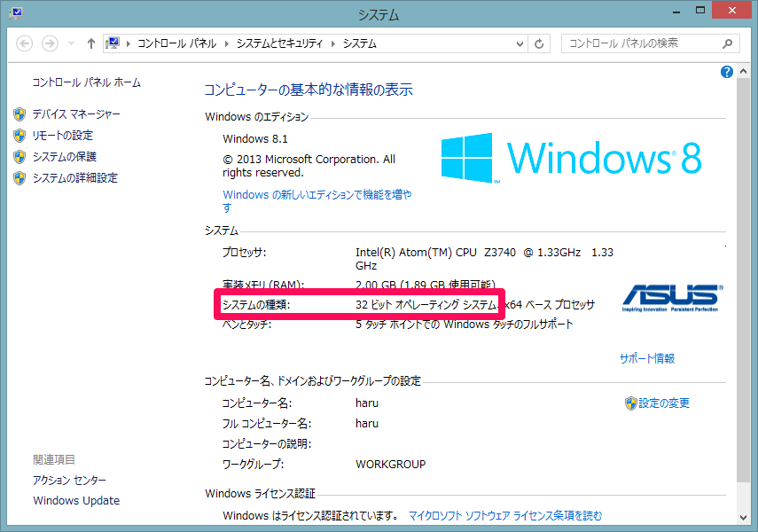Click the Windows 8.1 edition text
This screenshot has width=758, height=532.
point(255,139)
